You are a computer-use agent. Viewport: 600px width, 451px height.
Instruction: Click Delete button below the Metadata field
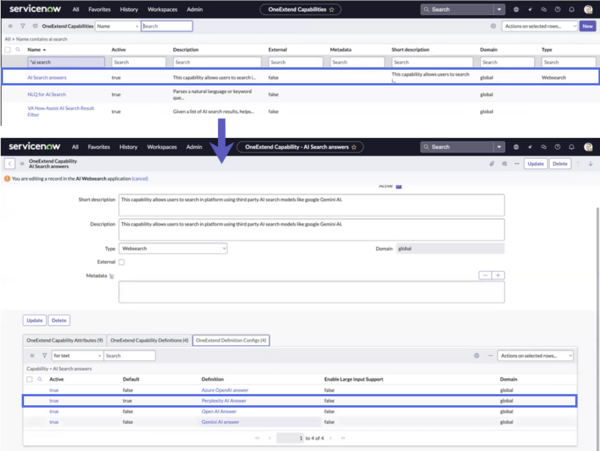point(59,321)
